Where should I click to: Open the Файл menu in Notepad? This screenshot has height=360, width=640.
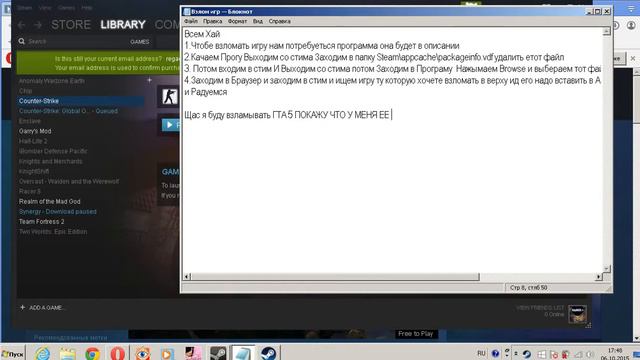pos(191,21)
